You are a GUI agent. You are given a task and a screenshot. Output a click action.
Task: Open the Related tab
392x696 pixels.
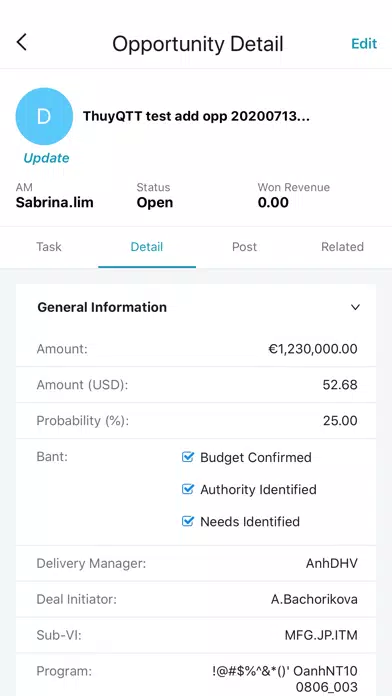click(x=343, y=247)
